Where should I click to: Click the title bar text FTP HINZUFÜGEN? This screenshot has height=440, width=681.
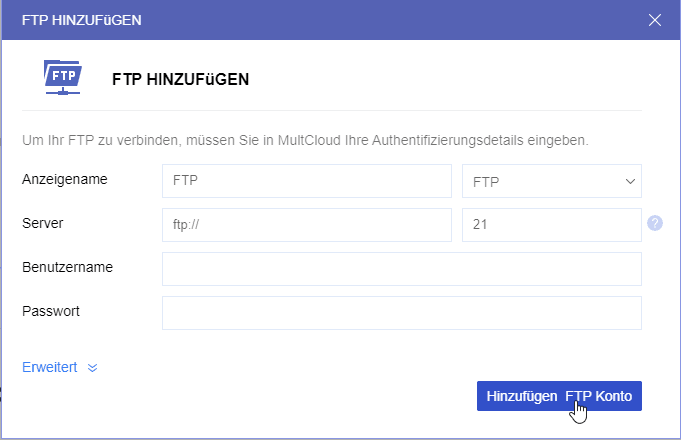[x=81, y=19]
